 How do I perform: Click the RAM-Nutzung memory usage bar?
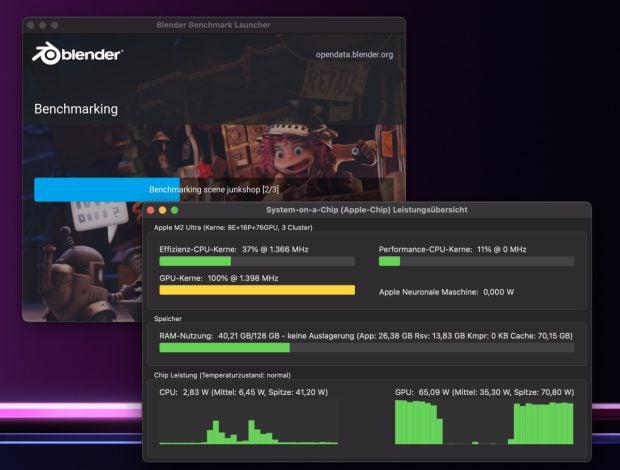pyautogui.click(x=366, y=348)
